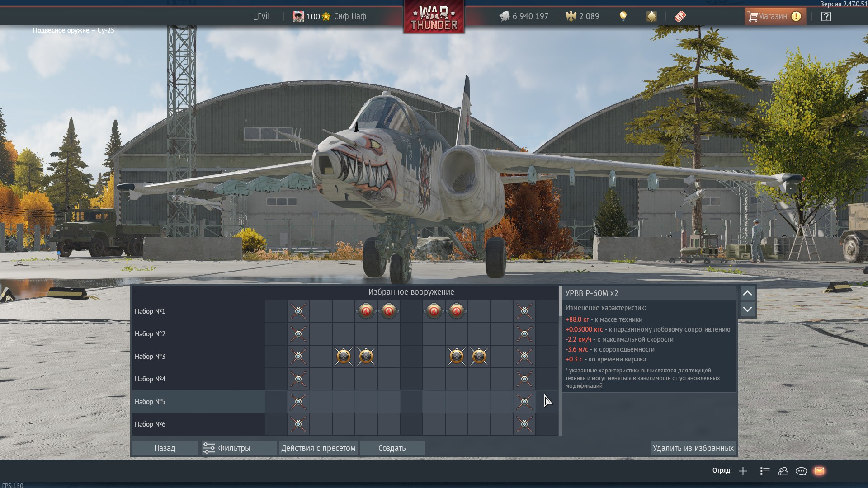Open the chat bubble icon
The image size is (868, 488).
pos(801,471)
